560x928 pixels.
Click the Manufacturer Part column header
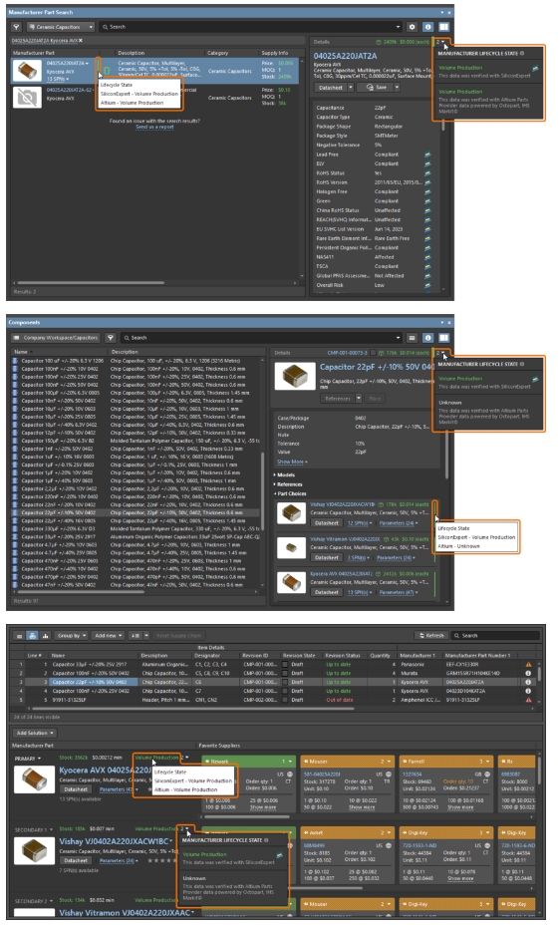pyautogui.click(x=34, y=53)
